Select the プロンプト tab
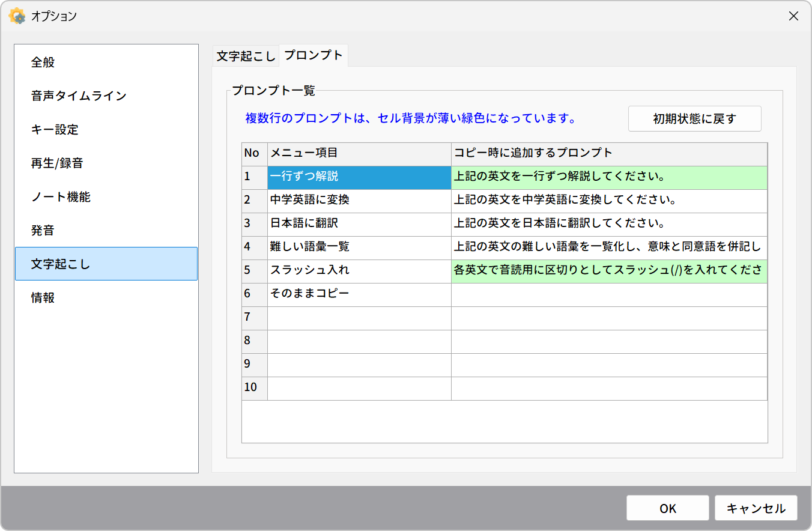The height and width of the screenshot is (531, 812). pyautogui.click(x=314, y=55)
